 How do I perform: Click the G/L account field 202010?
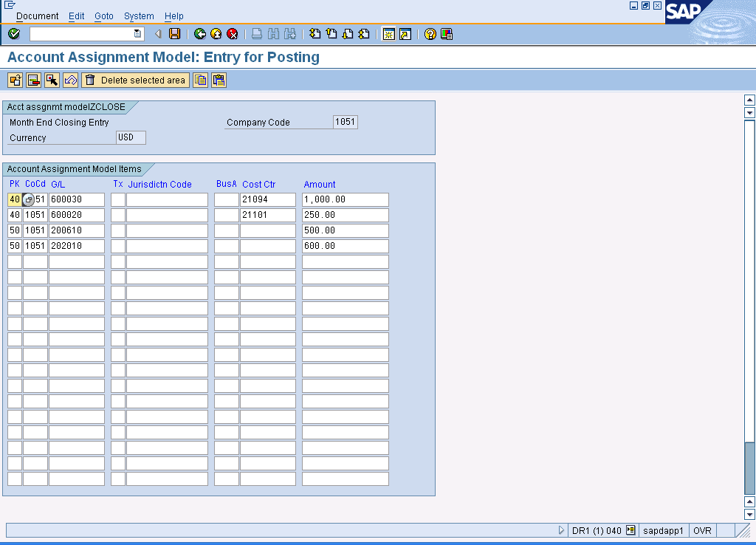[x=77, y=246]
